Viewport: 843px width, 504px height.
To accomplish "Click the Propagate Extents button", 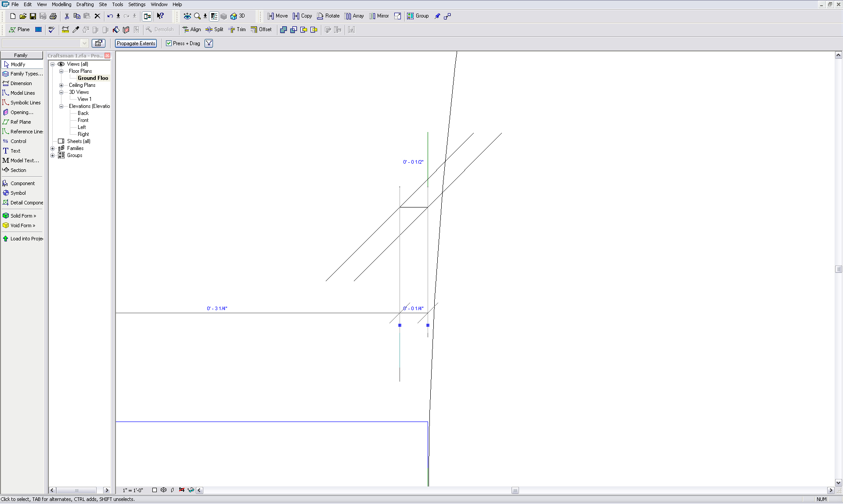I will pyautogui.click(x=136, y=43).
